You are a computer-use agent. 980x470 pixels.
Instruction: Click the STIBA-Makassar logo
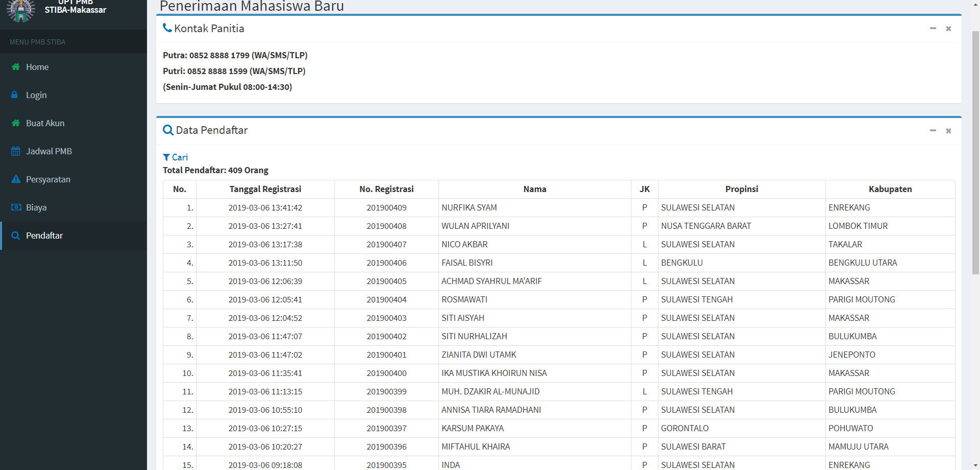(x=20, y=10)
